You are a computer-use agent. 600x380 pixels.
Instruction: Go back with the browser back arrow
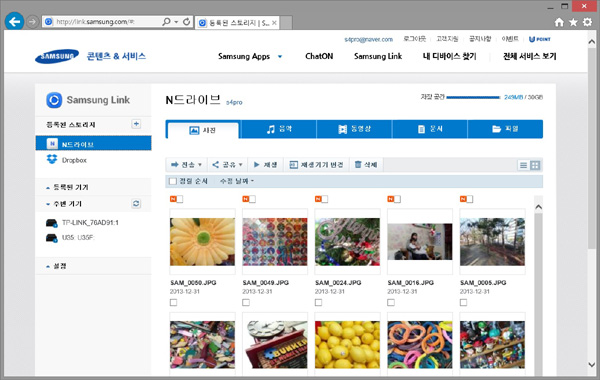[x=14, y=21]
